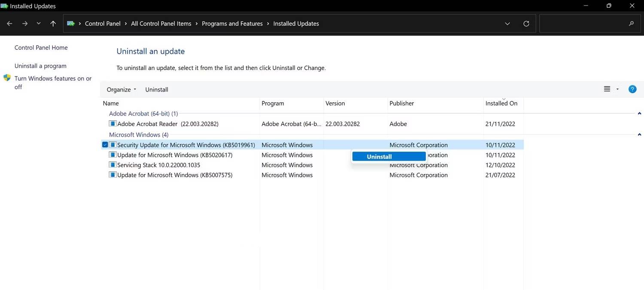Click the view layout icon

tap(607, 89)
